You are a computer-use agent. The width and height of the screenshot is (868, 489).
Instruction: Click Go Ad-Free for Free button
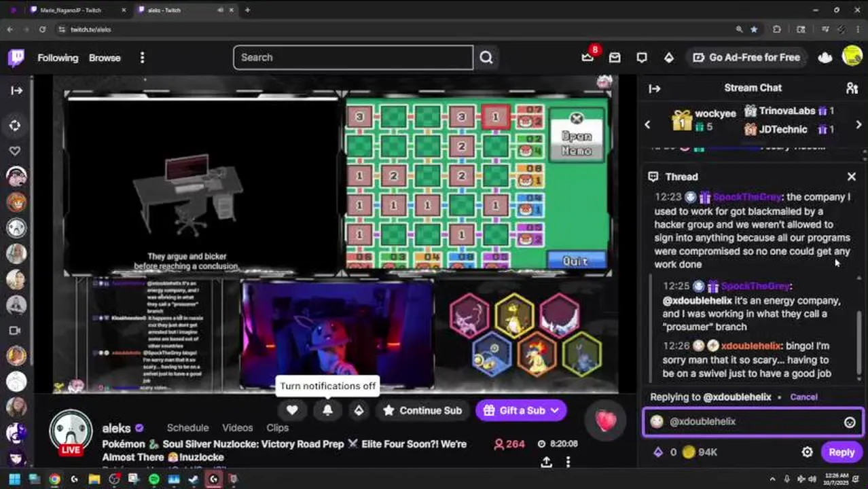coord(746,58)
